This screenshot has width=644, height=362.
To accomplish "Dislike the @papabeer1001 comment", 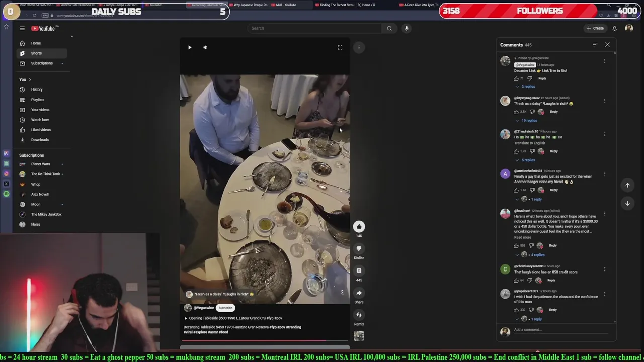I will point(531,310).
